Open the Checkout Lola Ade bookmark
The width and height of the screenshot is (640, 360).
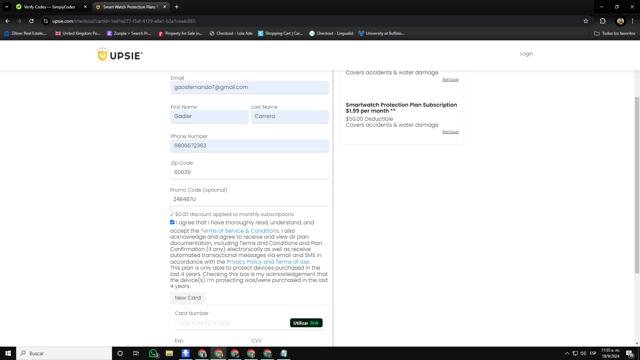pos(231,33)
